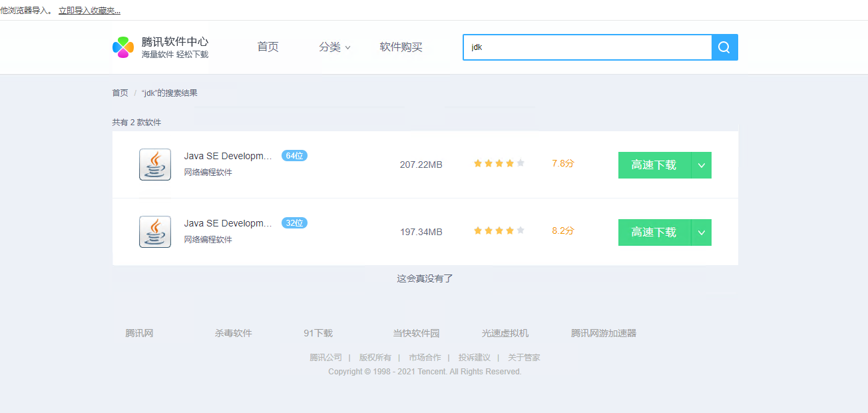
Task: Click the 立即导入收藏夹 link
Action: [x=90, y=11]
